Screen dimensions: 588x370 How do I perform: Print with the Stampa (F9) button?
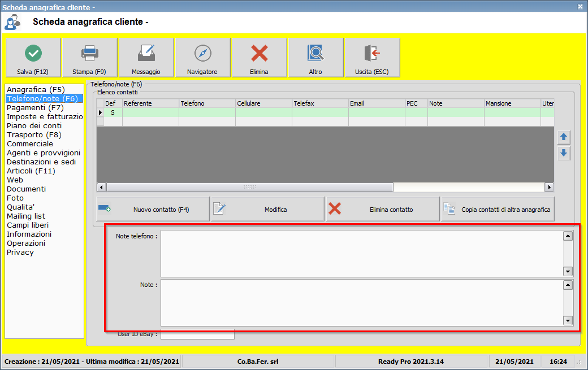[x=90, y=58]
